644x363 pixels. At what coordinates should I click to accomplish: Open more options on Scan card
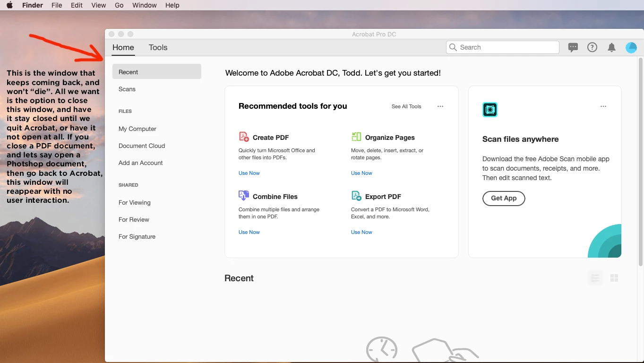(x=603, y=106)
